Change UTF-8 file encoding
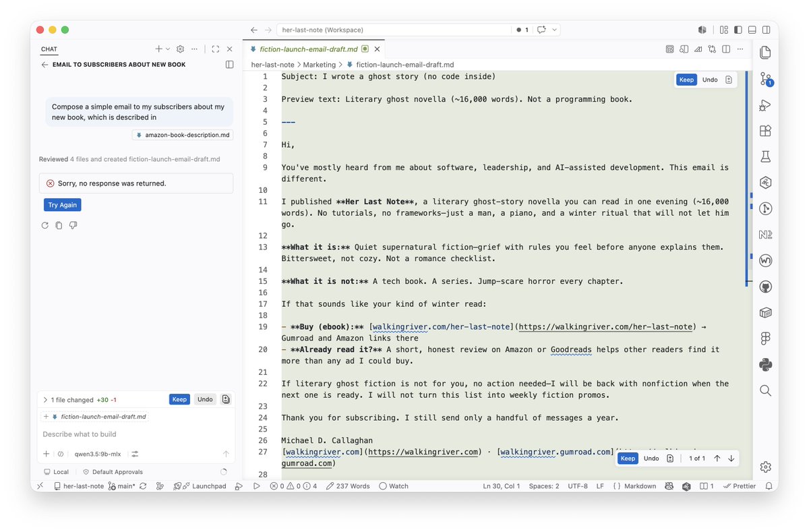Viewport: 809px width, 532px height. coord(578,486)
